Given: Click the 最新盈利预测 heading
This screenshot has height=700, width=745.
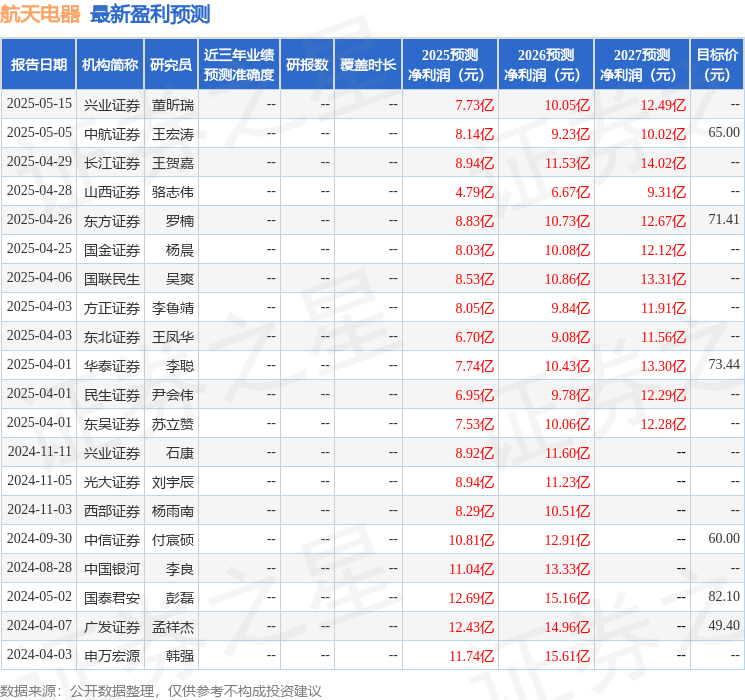Looking at the screenshot, I should 150,14.
